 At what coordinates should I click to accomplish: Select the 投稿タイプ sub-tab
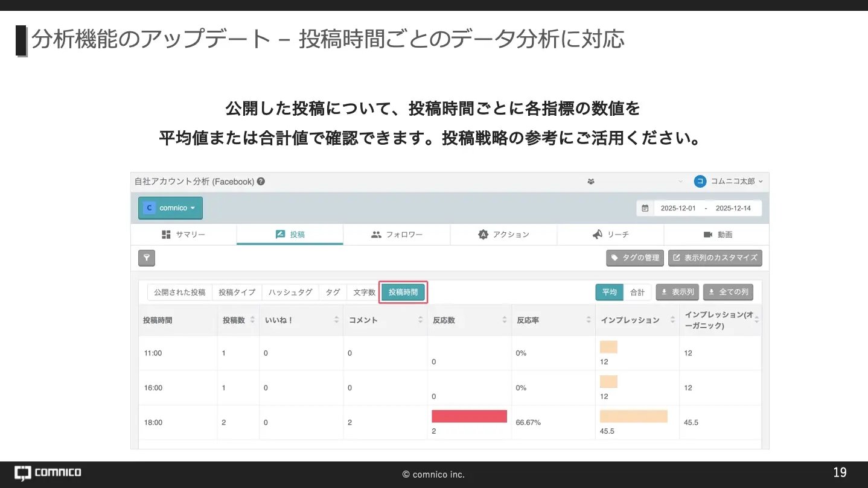click(x=237, y=292)
